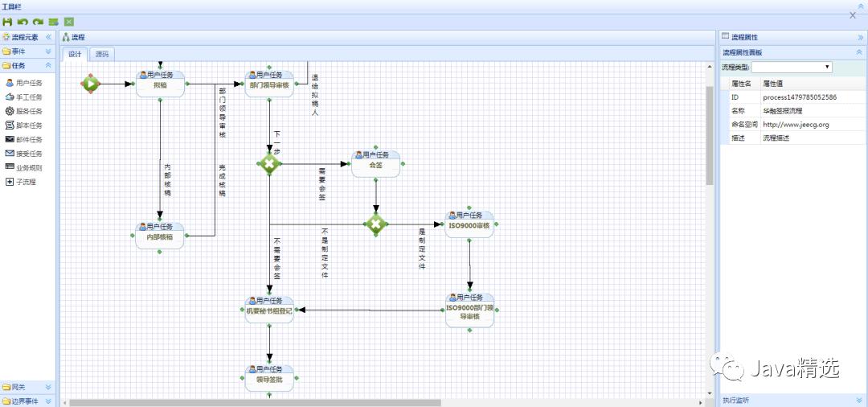Click the 内部核稿 vertical connector label
The image size is (868, 407).
168,180
